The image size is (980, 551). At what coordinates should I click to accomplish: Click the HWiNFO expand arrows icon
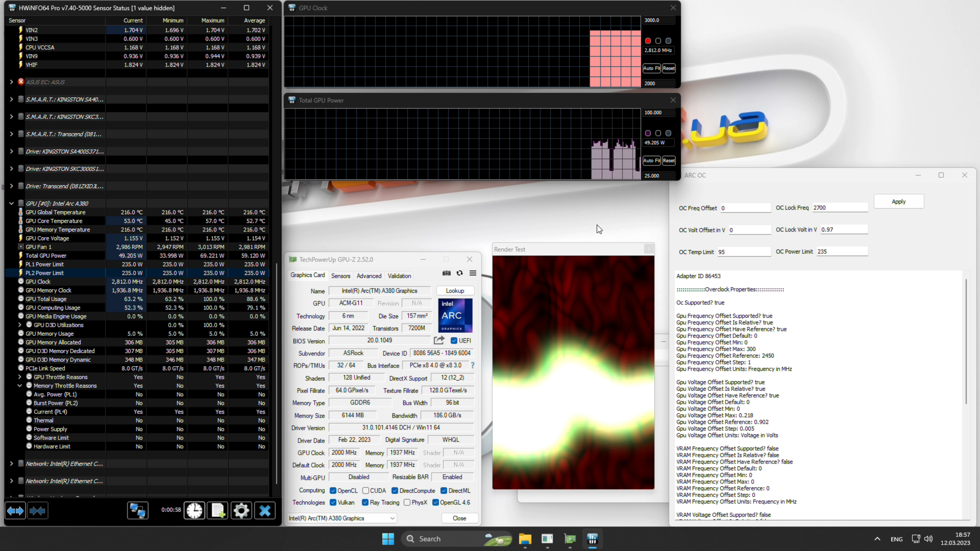(15, 510)
